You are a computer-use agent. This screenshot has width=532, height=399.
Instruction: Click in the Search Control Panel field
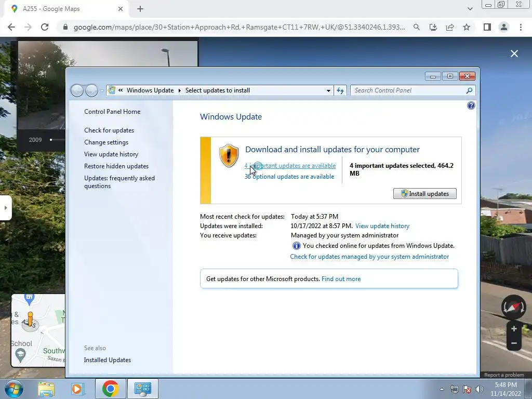[407, 90]
